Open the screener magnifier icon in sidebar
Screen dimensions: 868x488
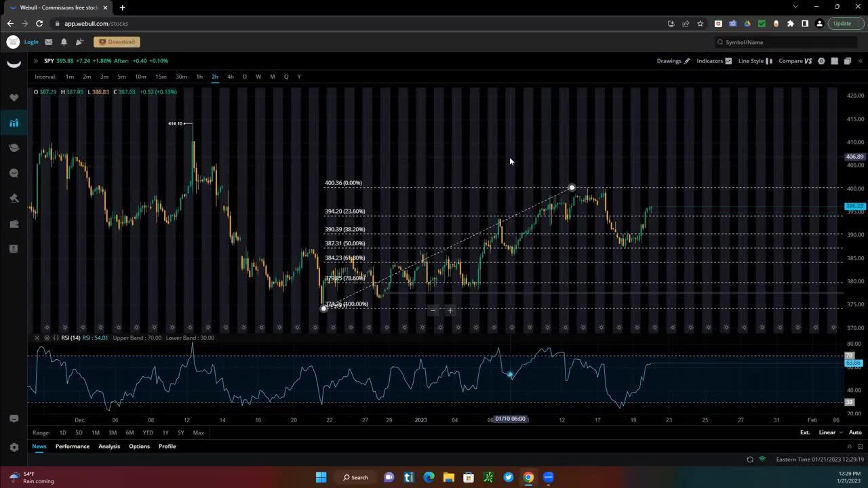(14, 173)
